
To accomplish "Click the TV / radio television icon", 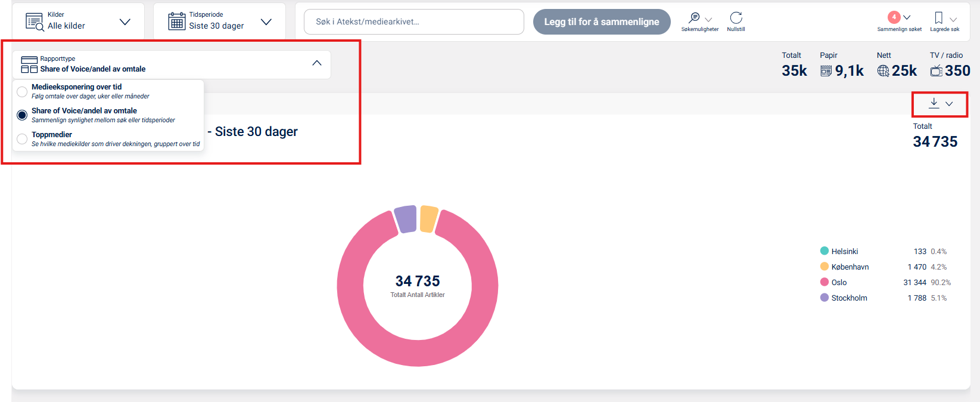I will [937, 70].
